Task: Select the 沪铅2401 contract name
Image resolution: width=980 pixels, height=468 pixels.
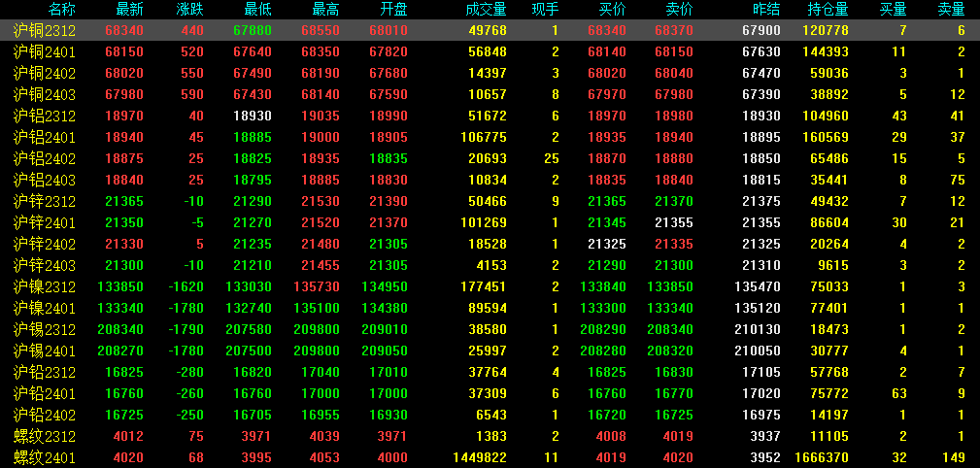Action: pos(45,393)
